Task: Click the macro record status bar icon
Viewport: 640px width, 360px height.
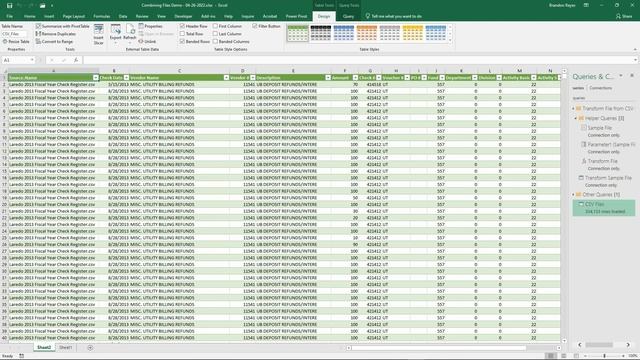Action: [x=22, y=356]
